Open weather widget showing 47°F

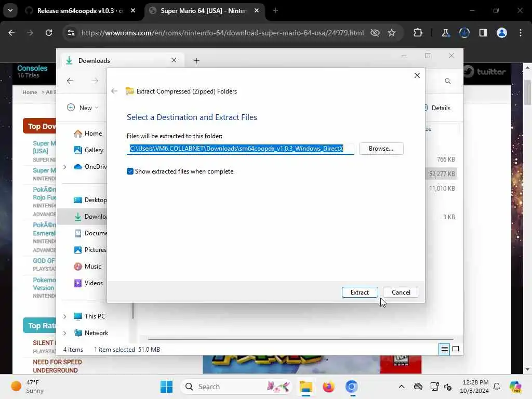pos(28,387)
